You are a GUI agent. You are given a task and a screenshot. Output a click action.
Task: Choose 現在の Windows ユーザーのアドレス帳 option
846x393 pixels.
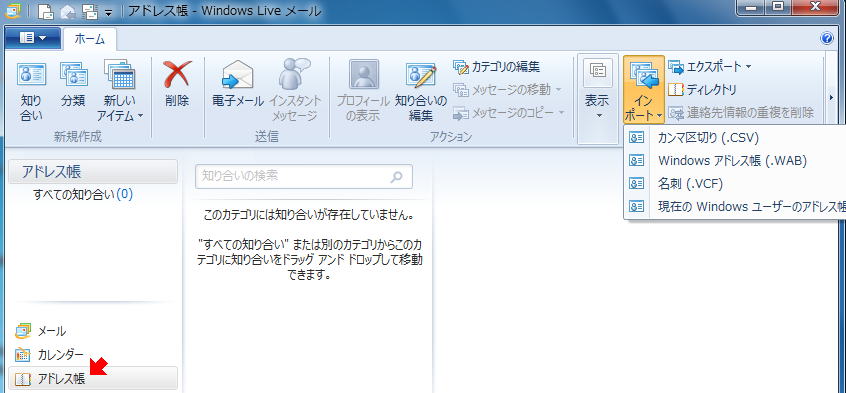(735, 206)
